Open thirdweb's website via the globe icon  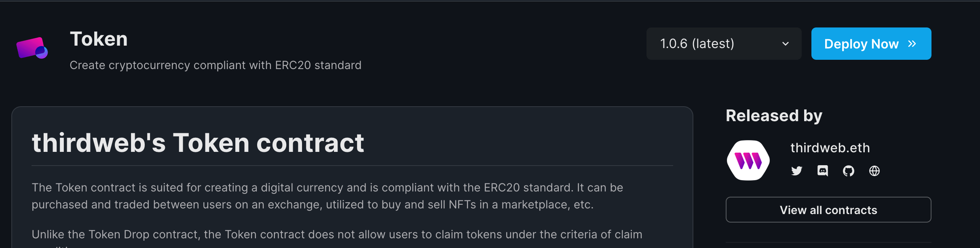tap(874, 171)
